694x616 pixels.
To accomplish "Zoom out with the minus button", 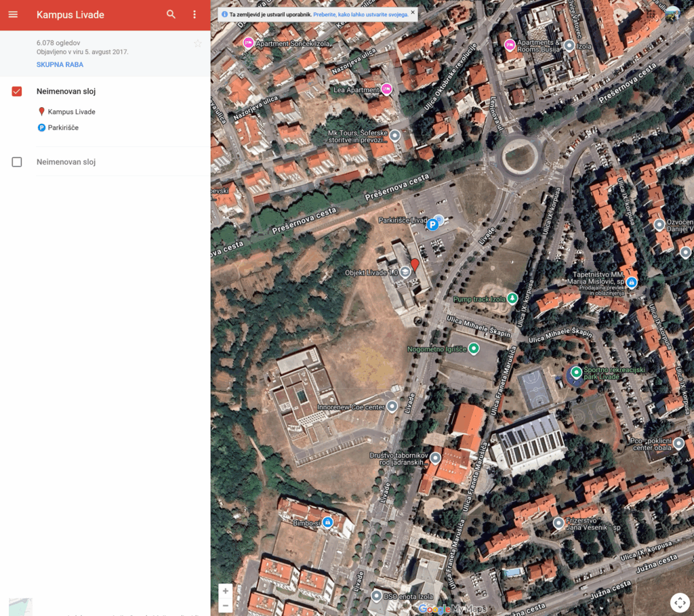I will tap(226, 605).
